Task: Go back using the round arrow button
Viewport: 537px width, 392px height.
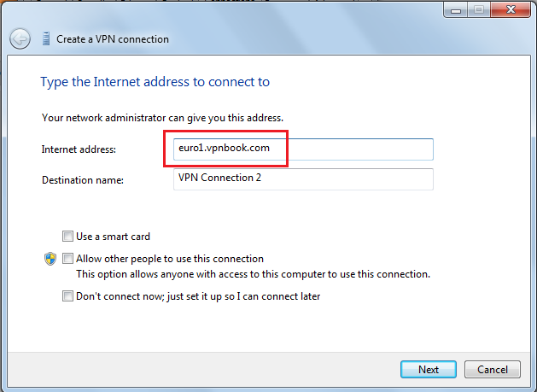Action: point(20,38)
